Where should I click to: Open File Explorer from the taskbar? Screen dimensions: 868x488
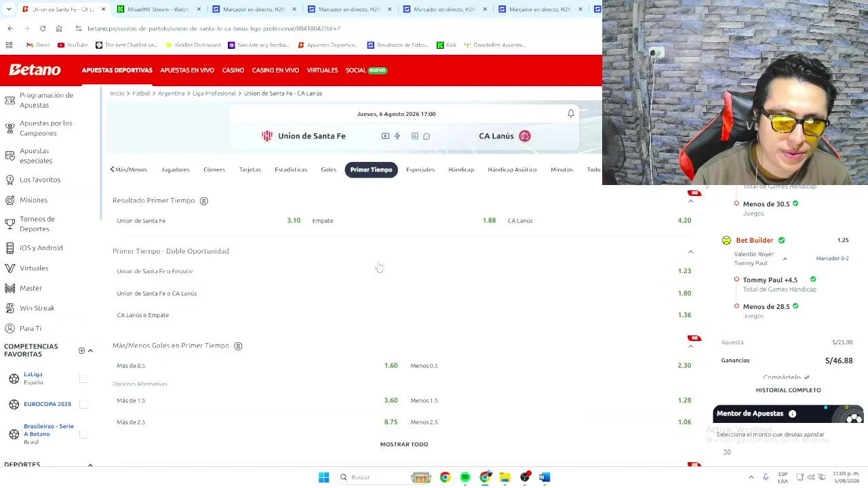pos(505,477)
